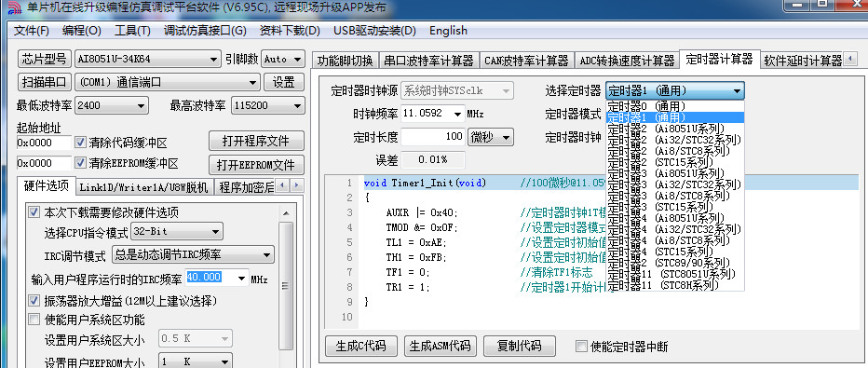Open the IRC频率 40.000 dropdown arrow
Viewport: 868px width, 368px height.
tap(242, 278)
